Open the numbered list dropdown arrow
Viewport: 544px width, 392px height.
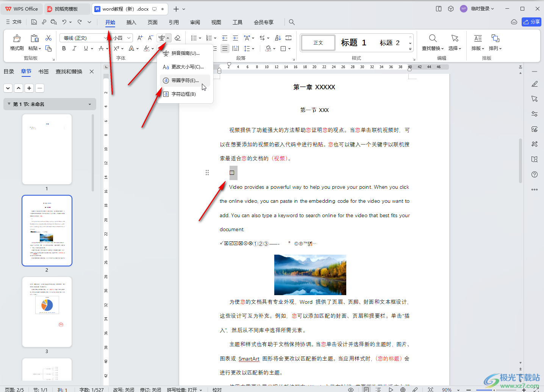coord(215,38)
